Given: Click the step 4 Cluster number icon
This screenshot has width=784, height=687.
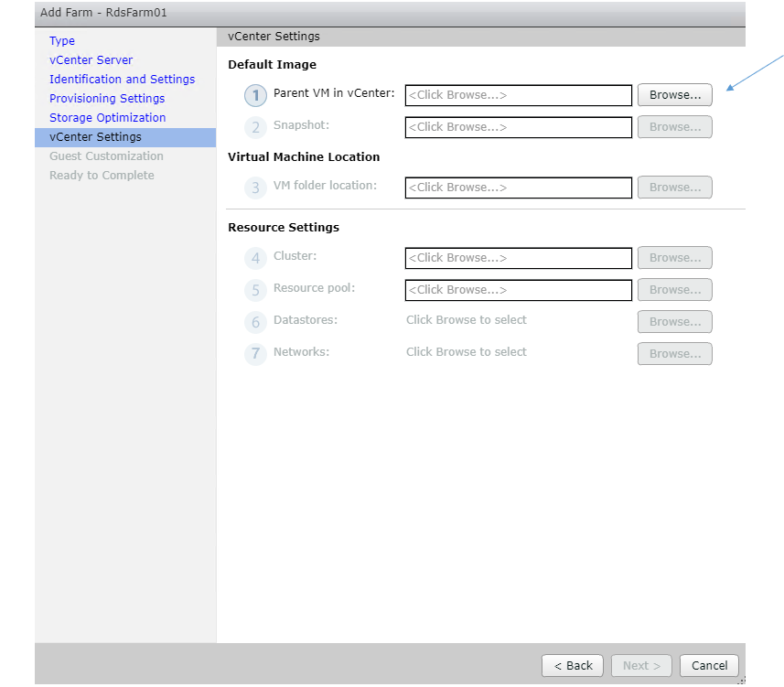Looking at the screenshot, I should click(x=255, y=258).
